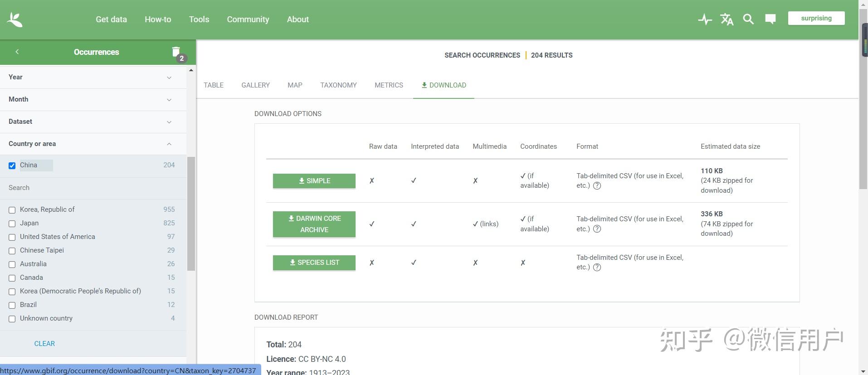
Task: Click help icon in Darwin Core Archive row
Action: (597, 229)
